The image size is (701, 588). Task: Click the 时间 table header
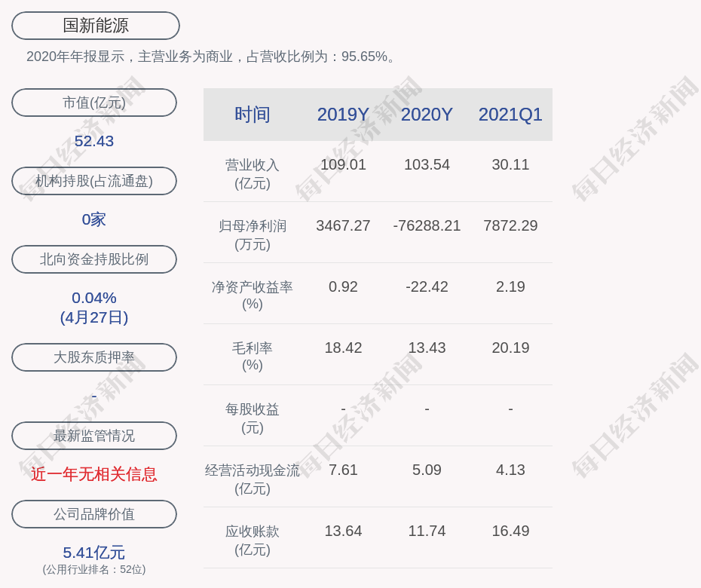click(x=253, y=115)
